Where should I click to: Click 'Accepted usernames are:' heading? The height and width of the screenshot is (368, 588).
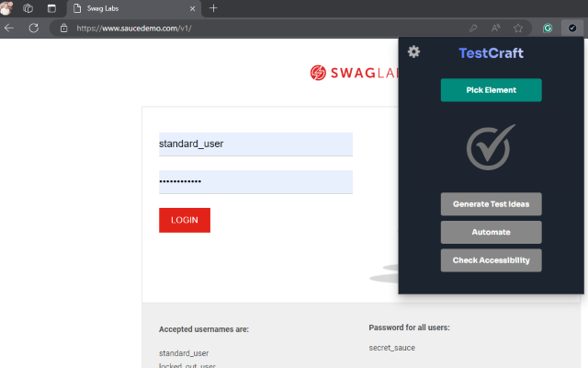(x=204, y=329)
